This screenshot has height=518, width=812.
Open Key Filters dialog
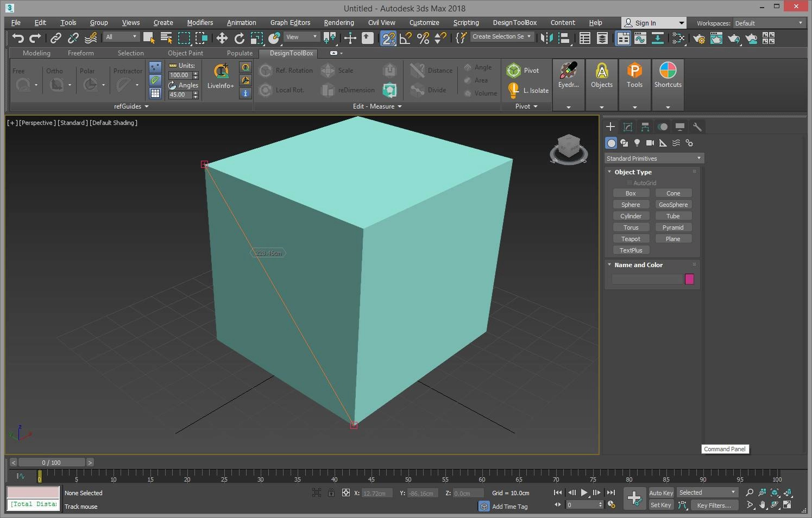pyautogui.click(x=714, y=505)
